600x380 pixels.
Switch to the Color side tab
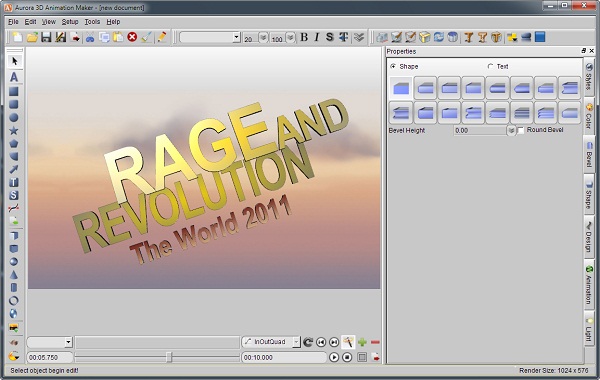coord(589,116)
